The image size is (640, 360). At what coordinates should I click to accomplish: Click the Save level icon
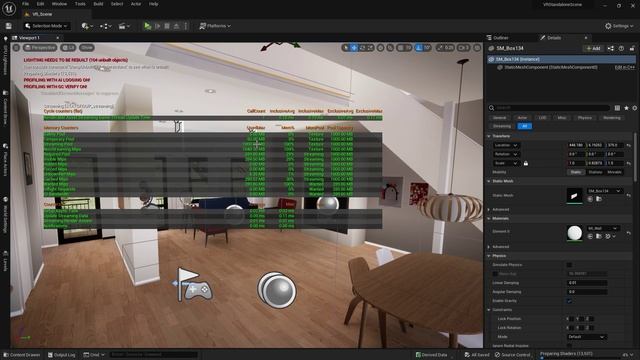(9, 26)
